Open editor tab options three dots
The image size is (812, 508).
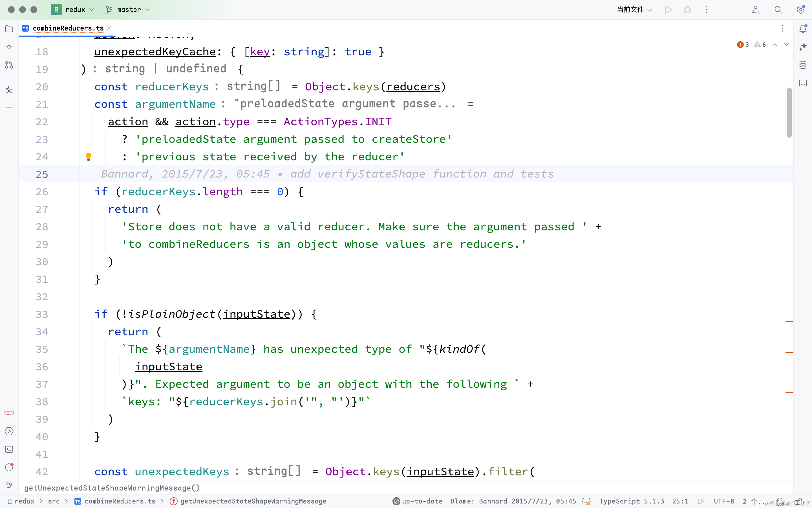pos(782,28)
